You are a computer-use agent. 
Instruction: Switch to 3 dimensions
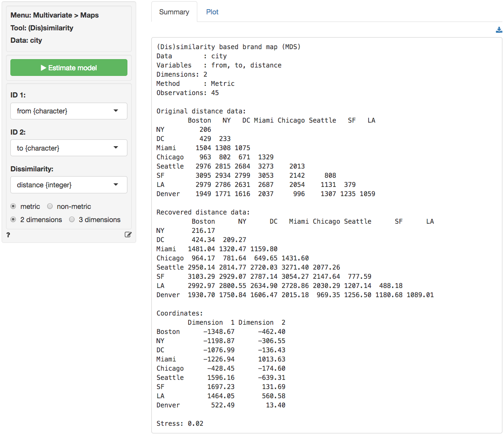pos(72,220)
